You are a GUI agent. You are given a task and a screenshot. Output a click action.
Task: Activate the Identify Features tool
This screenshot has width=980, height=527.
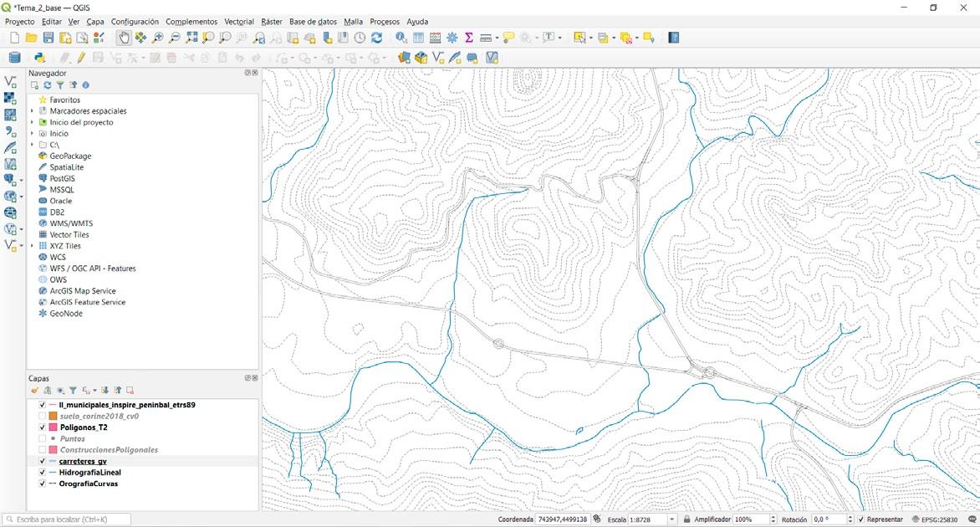[x=401, y=38]
